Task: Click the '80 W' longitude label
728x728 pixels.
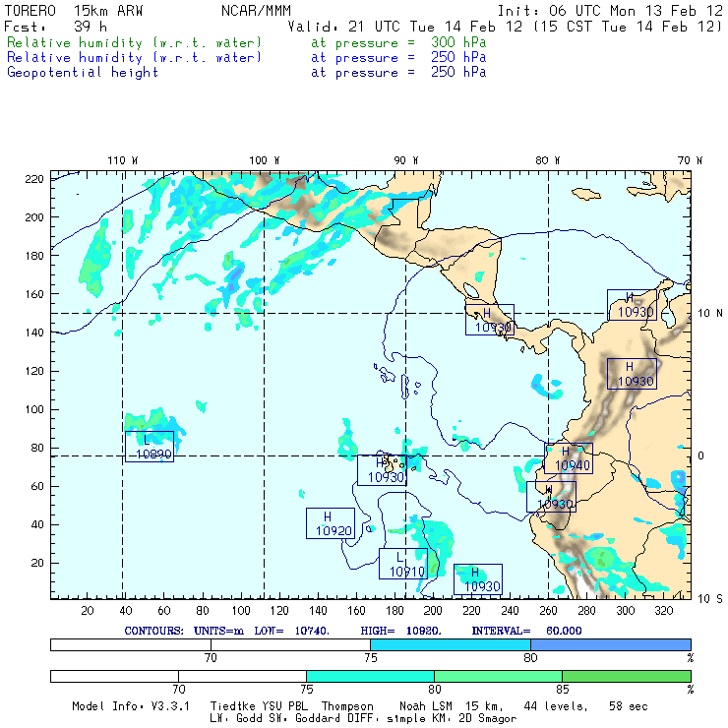Action: pos(547,160)
